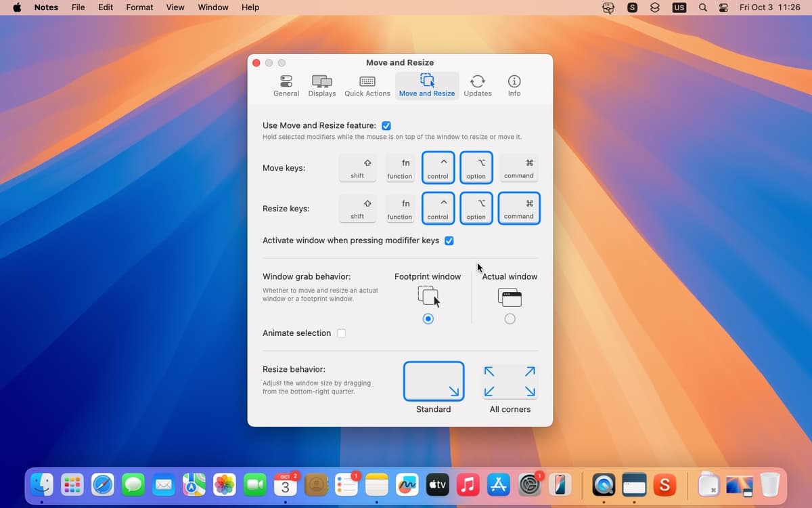Select the Footprint window radio button
812x508 pixels.
(x=428, y=319)
